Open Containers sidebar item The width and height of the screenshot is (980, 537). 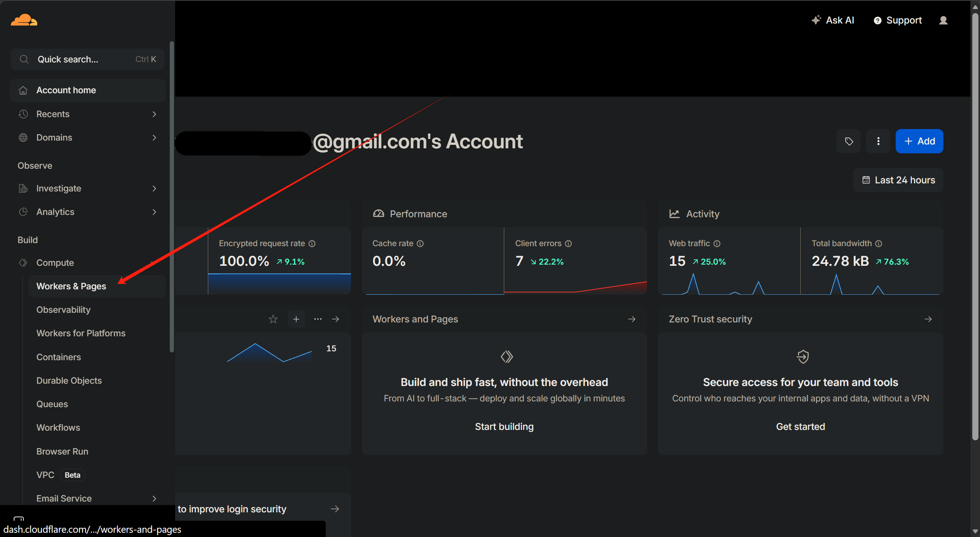[x=97, y=357]
